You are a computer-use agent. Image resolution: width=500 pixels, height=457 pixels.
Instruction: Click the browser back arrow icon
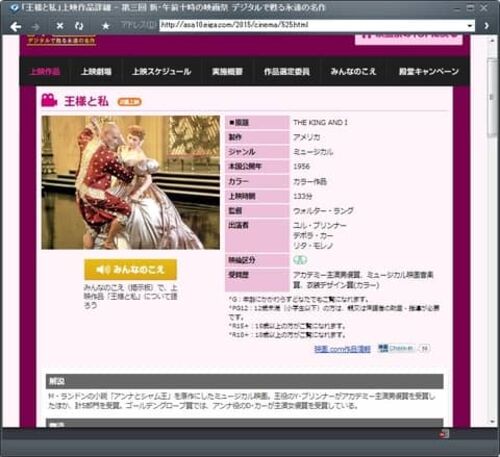(15, 26)
